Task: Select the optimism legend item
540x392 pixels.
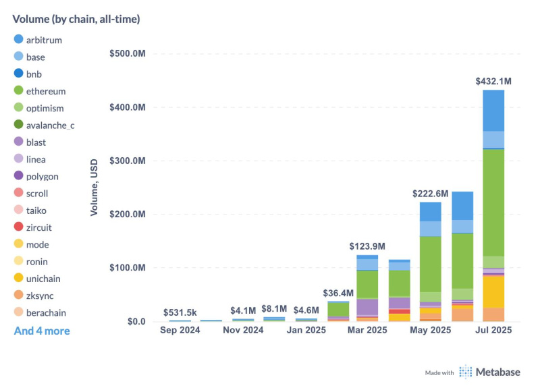Action: pos(46,108)
